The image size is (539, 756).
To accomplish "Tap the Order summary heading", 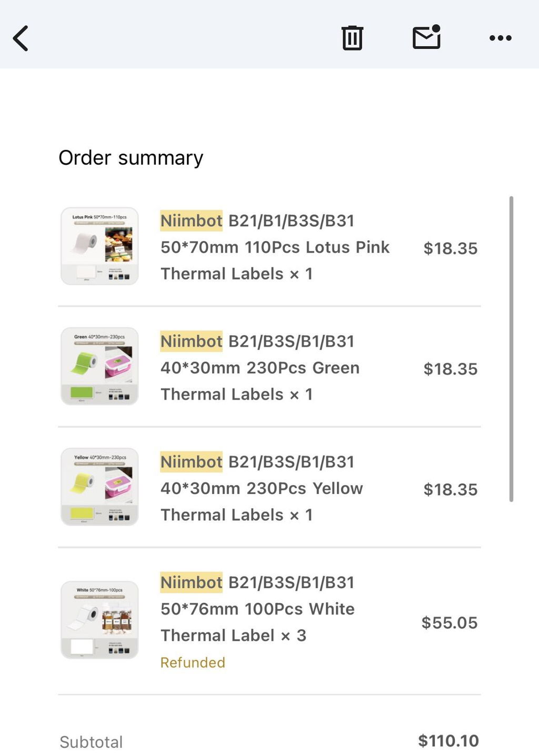I will [x=131, y=158].
